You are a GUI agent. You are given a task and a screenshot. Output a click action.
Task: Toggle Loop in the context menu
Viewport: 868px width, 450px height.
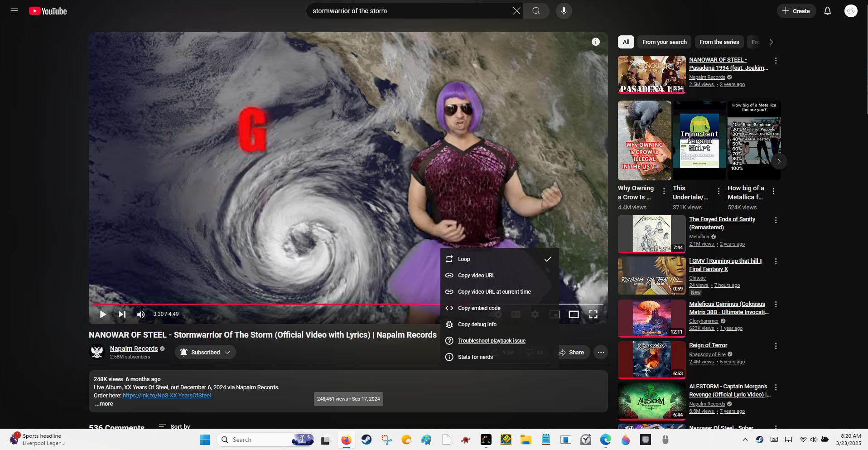click(499, 259)
